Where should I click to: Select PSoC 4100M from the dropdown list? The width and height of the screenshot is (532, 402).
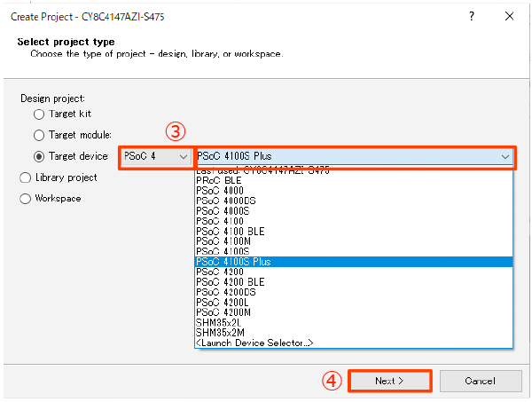pos(354,241)
